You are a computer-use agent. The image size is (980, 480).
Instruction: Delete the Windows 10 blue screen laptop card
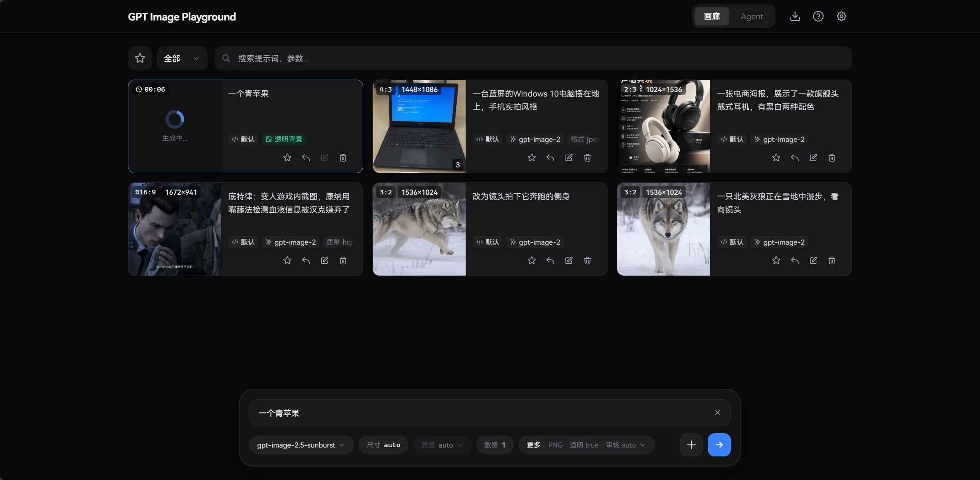[x=587, y=158]
